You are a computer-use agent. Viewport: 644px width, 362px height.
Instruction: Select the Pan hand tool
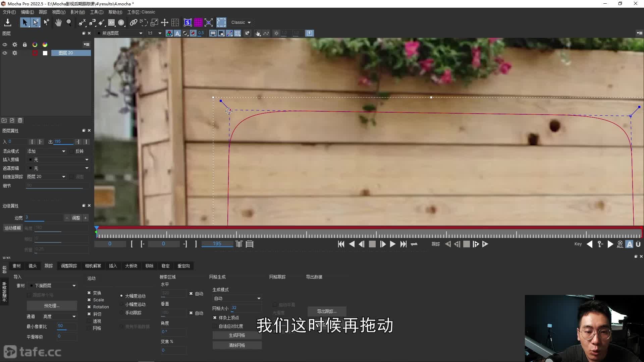coord(58,22)
